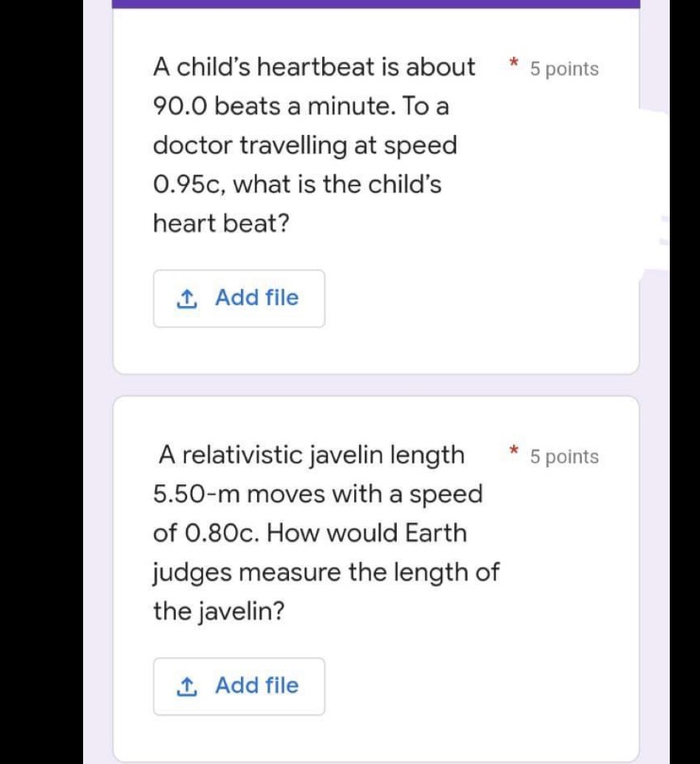Select the '5 points' label on the javelin question

click(x=565, y=456)
